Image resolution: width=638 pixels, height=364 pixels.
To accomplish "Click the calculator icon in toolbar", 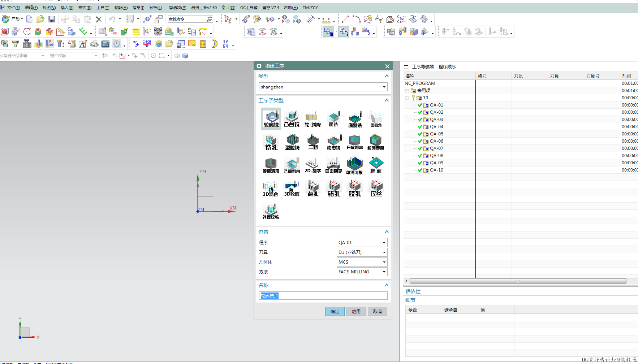I will pos(203,44).
